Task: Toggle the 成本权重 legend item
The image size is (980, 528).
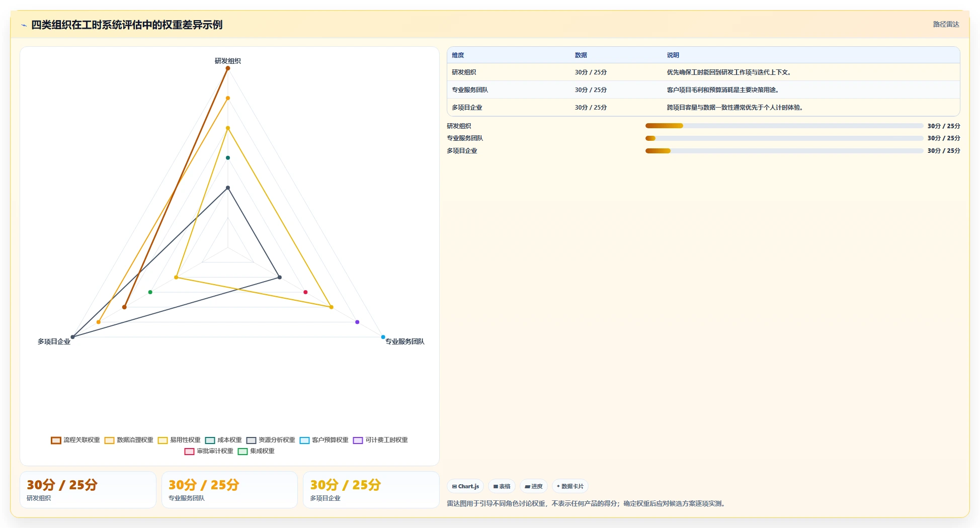Action: coord(223,440)
